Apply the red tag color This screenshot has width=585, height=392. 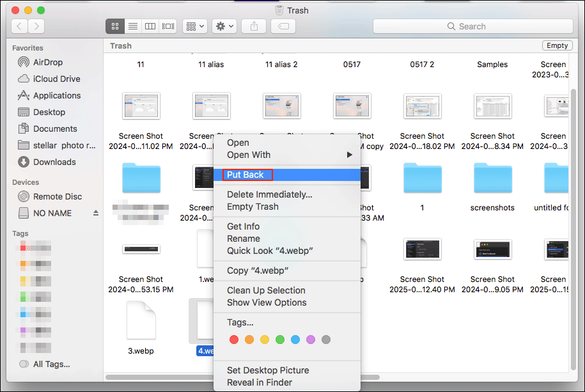coord(234,340)
